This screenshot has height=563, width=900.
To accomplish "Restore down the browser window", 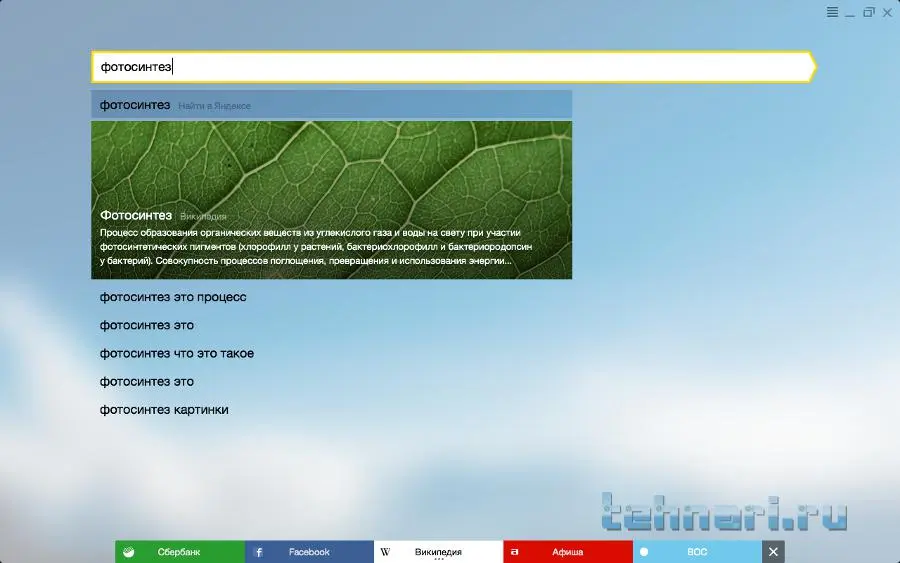I will pos(868,12).
